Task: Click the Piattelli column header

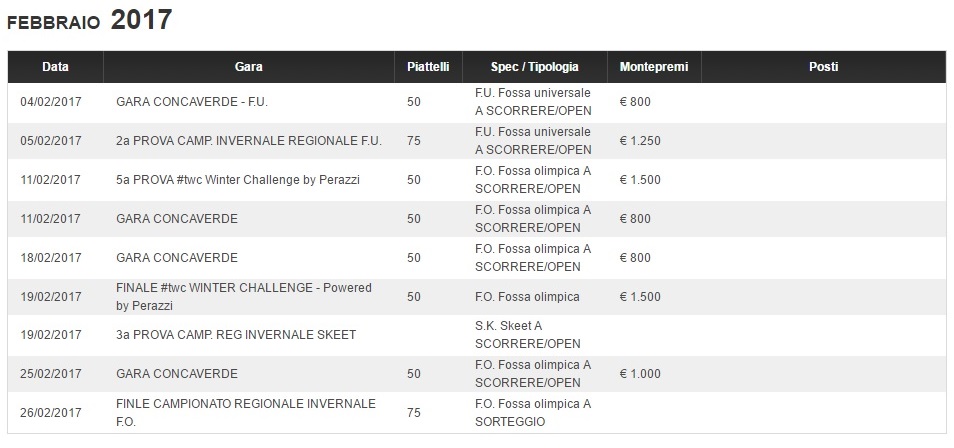Action: [x=428, y=67]
